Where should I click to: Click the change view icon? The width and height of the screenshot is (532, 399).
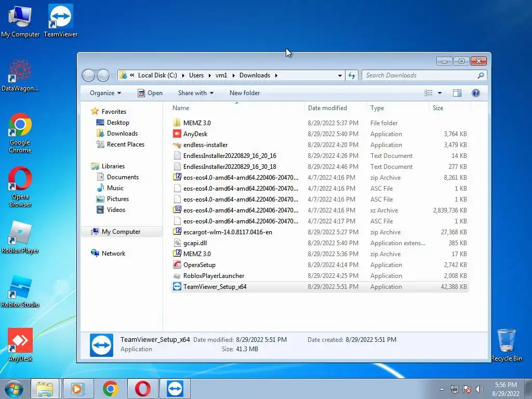click(x=429, y=93)
